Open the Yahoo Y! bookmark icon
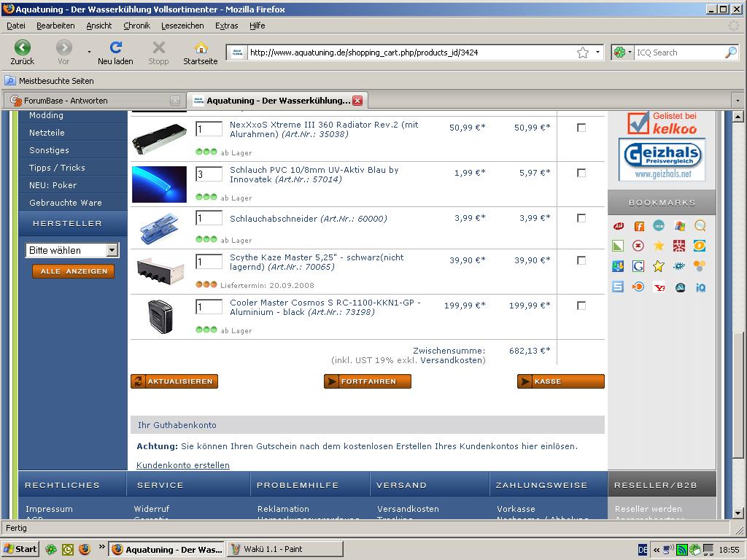The height and width of the screenshot is (560, 747). (659, 287)
